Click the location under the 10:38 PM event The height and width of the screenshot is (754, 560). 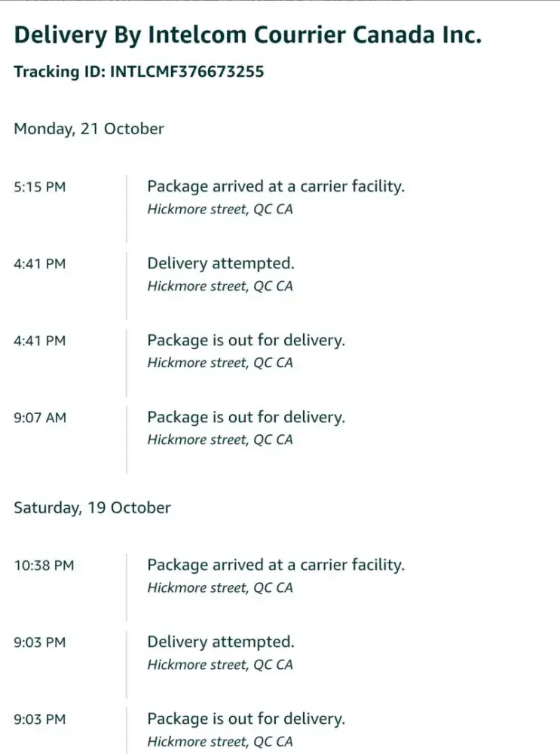219,588
